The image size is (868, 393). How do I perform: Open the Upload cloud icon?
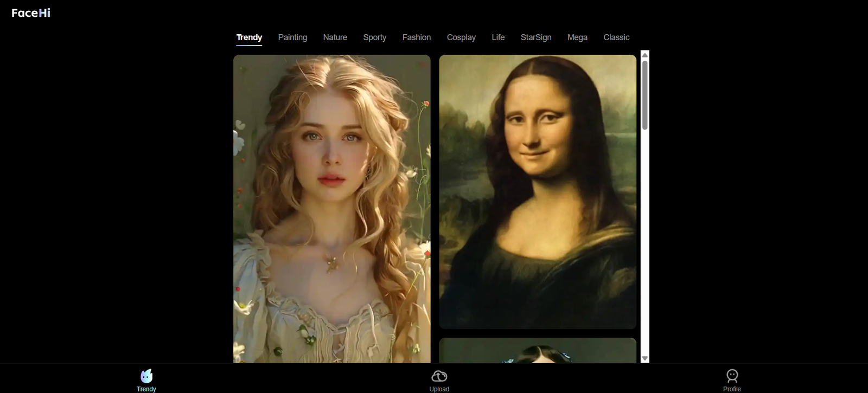pos(439,376)
